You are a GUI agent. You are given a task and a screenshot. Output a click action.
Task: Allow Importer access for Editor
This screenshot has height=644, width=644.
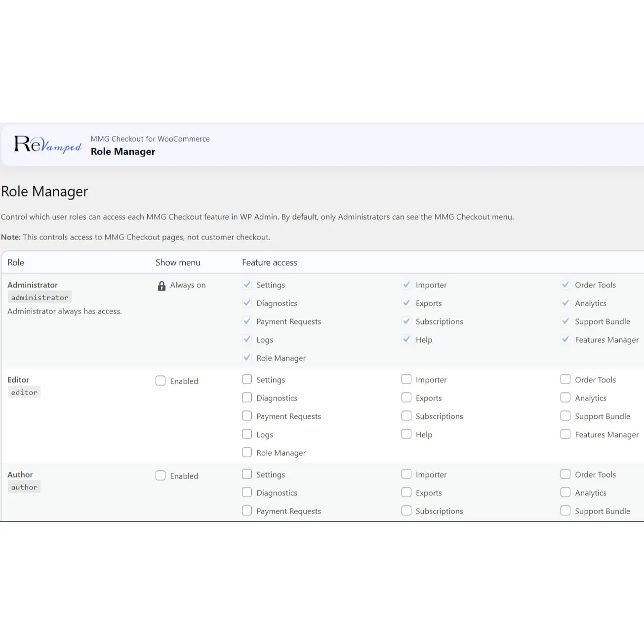coord(406,379)
